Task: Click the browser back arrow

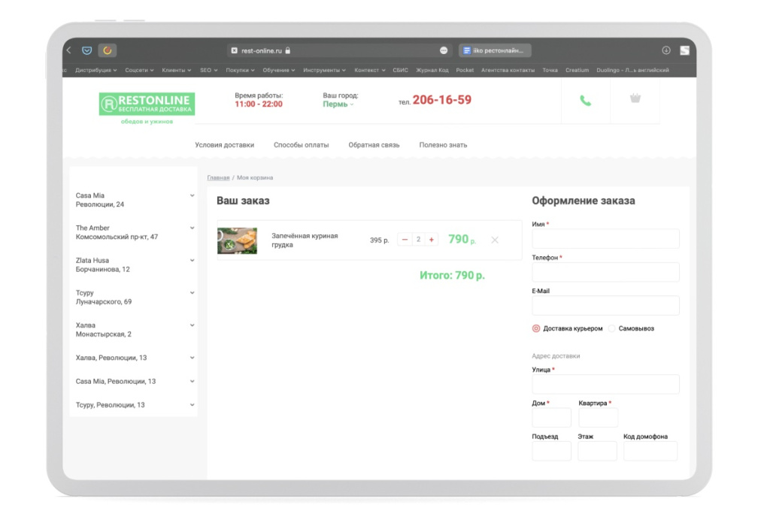Action: [x=69, y=50]
